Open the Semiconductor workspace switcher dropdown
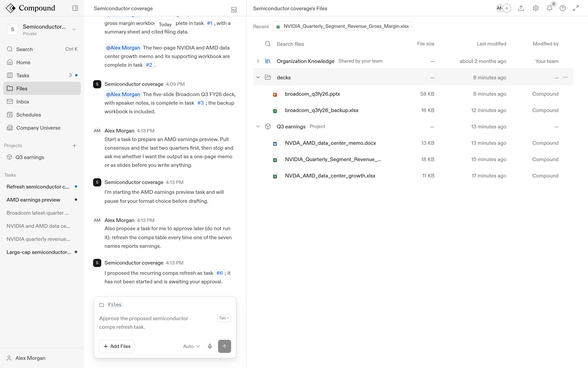This screenshot has width=588, height=368. [74, 29]
